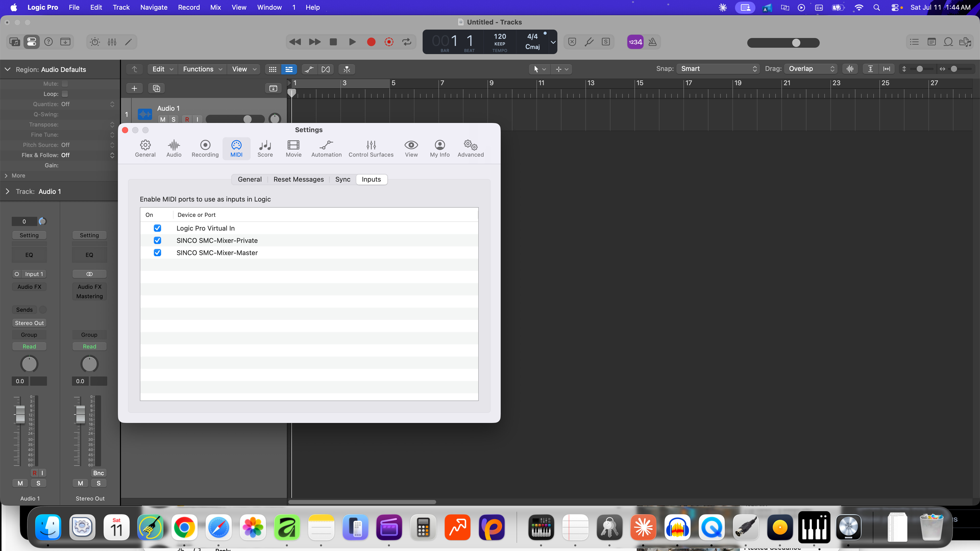Open the Note Pads icon
980x551 pixels.
click(x=931, y=42)
